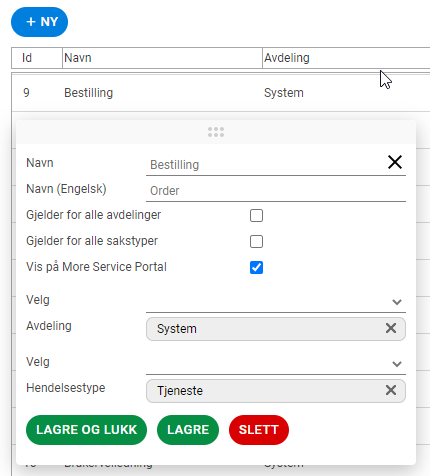The image size is (430, 476).
Task: Tick Gjelder for alle sakstyper checkbox
Action: pyautogui.click(x=256, y=241)
